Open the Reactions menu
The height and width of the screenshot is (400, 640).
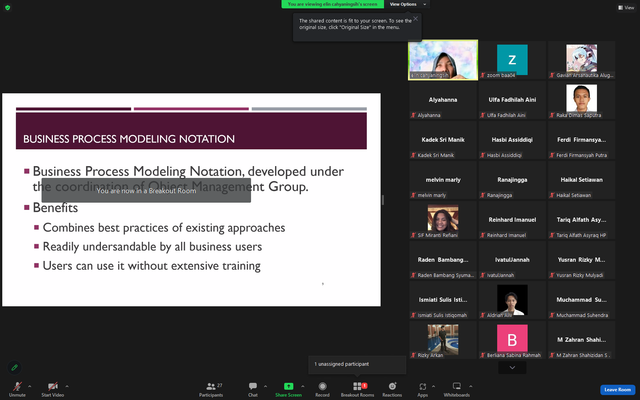tap(392, 389)
